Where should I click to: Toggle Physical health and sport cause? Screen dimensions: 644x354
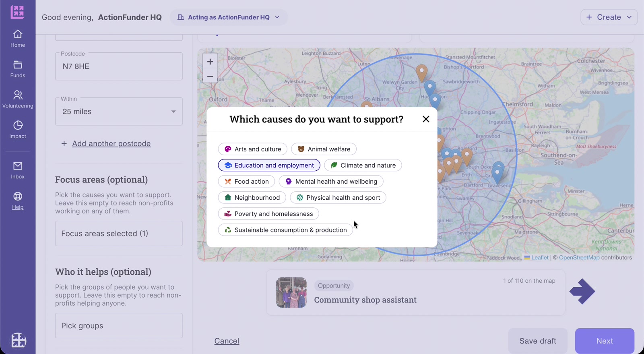[338, 198]
